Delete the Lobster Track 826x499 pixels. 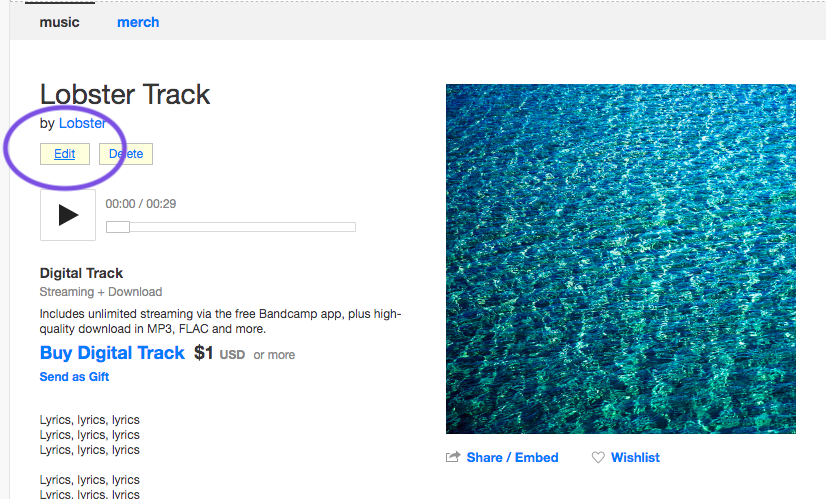pyautogui.click(x=126, y=154)
